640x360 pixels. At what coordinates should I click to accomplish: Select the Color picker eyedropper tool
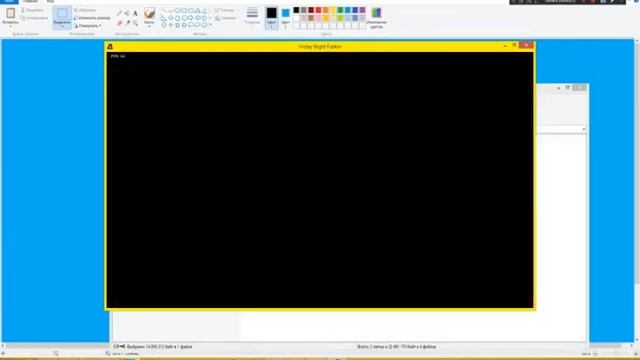pos(127,23)
